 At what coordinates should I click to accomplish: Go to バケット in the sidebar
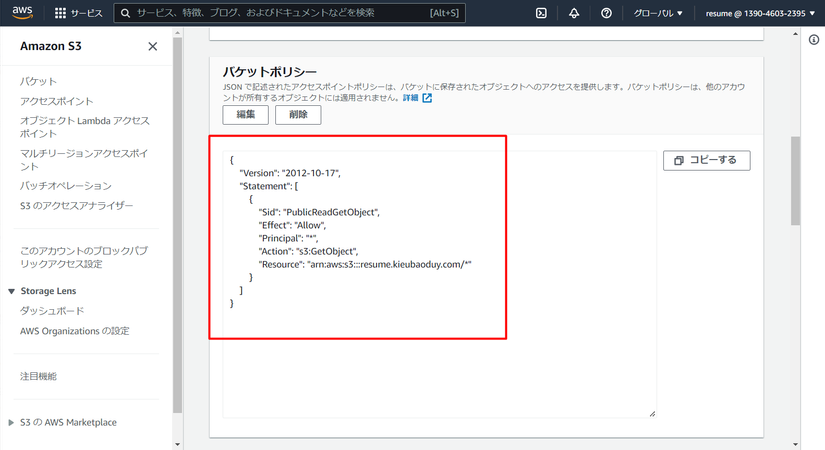tap(38, 81)
